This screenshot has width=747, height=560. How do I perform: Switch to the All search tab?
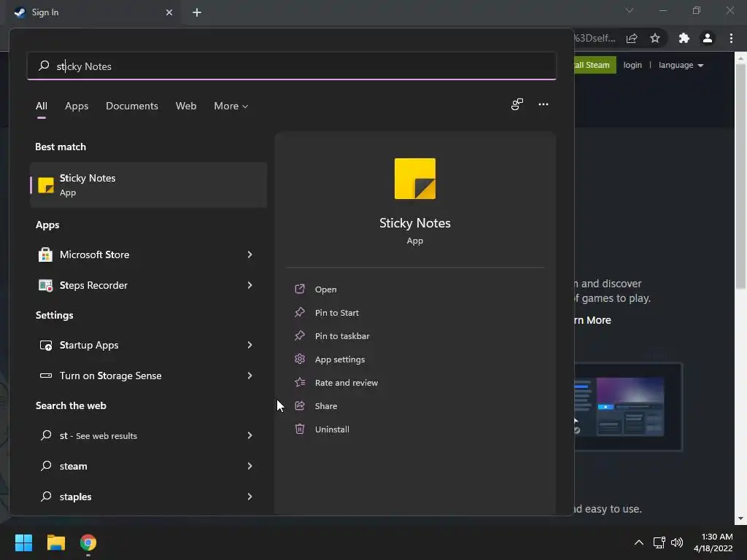pyautogui.click(x=42, y=106)
